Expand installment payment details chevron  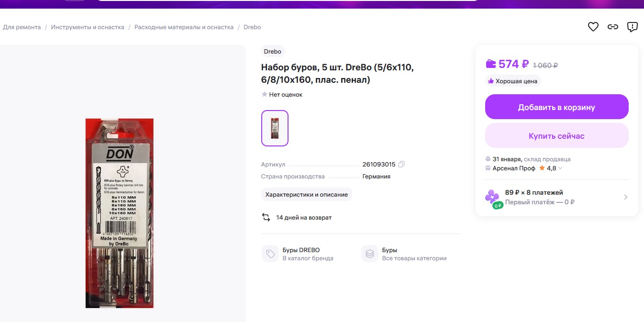coord(626,197)
